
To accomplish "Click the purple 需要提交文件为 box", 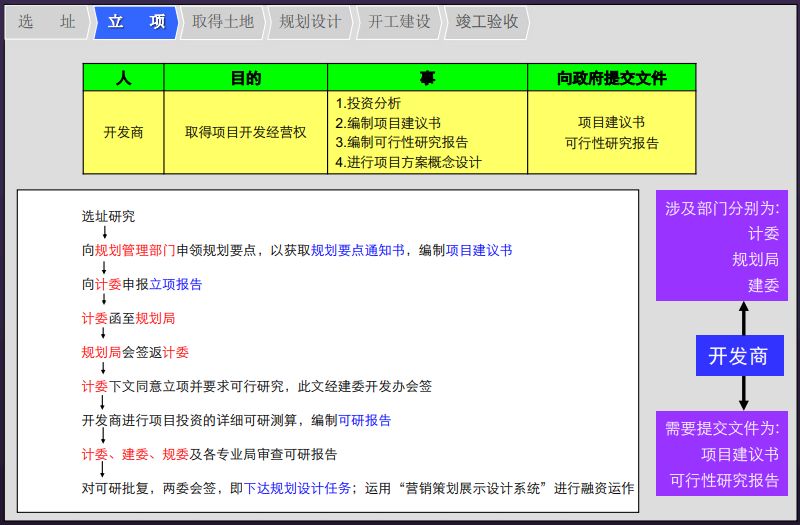I will 721,454.
